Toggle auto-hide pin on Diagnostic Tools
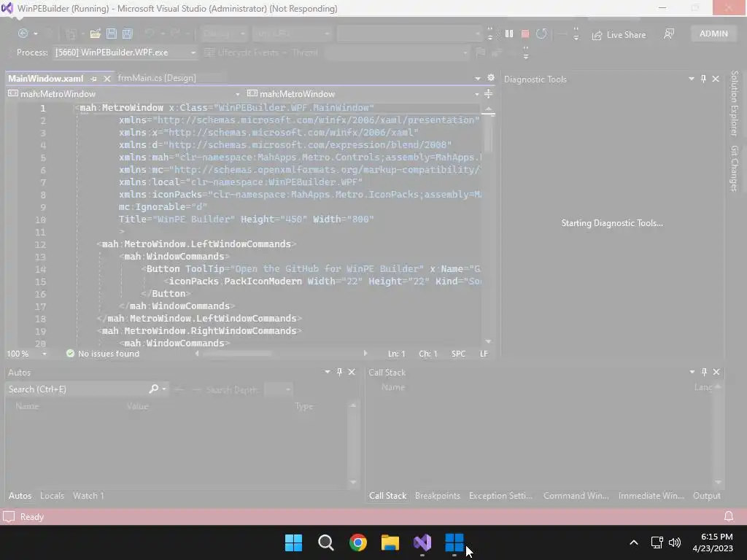This screenshot has width=747, height=560. [704, 79]
